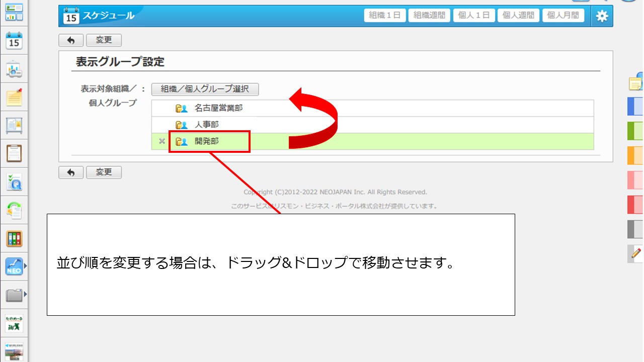The height and width of the screenshot is (362, 644).
Task: Open the green circular arrow document icon
Action: click(14, 210)
